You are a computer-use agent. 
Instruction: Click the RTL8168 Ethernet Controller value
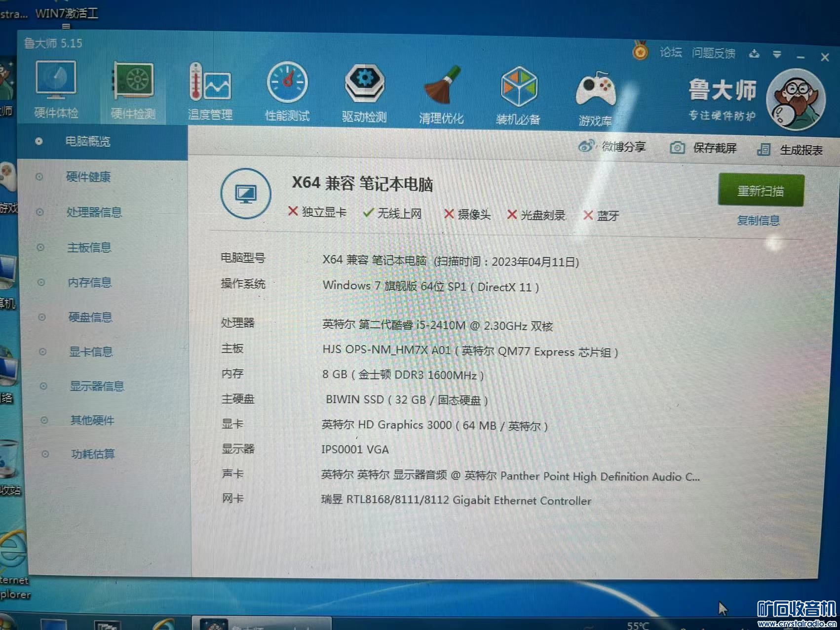(x=456, y=500)
